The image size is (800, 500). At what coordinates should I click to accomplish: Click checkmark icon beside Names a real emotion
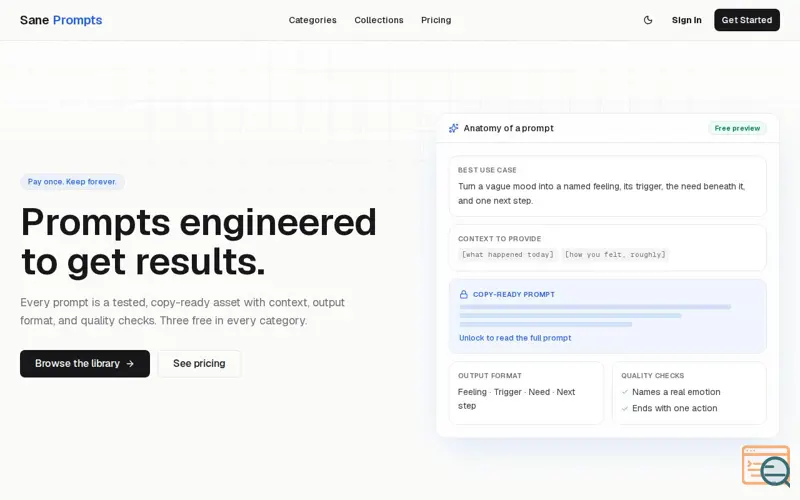[x=624, y=392]
